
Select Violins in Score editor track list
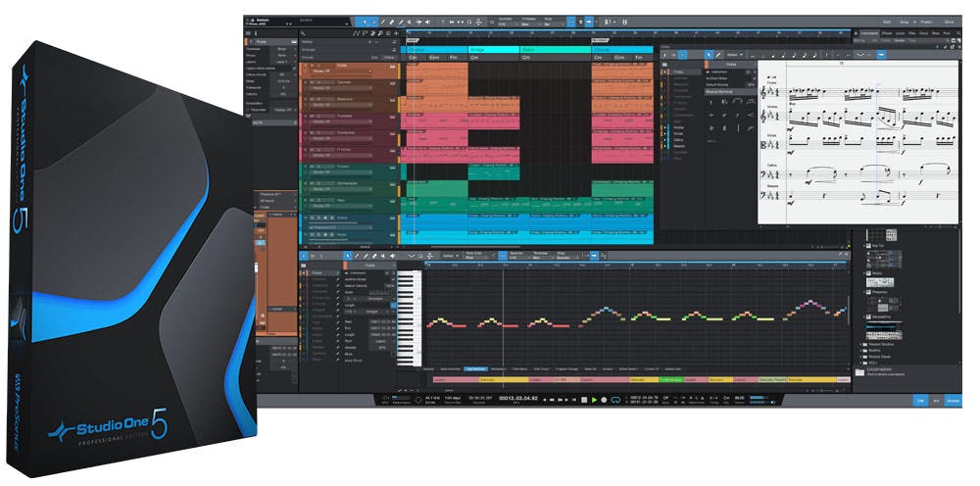(x=678, y=127)
